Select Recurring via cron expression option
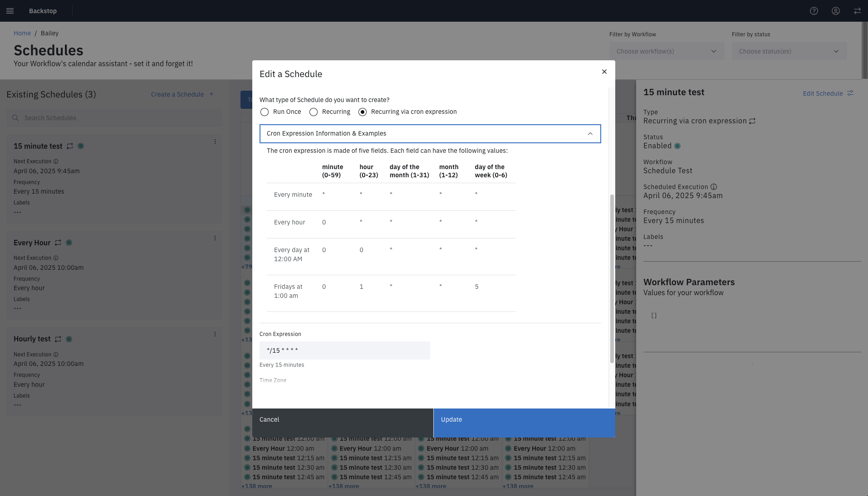The height and width of the screenshot is (496, 868). click(x=363, y=112)
